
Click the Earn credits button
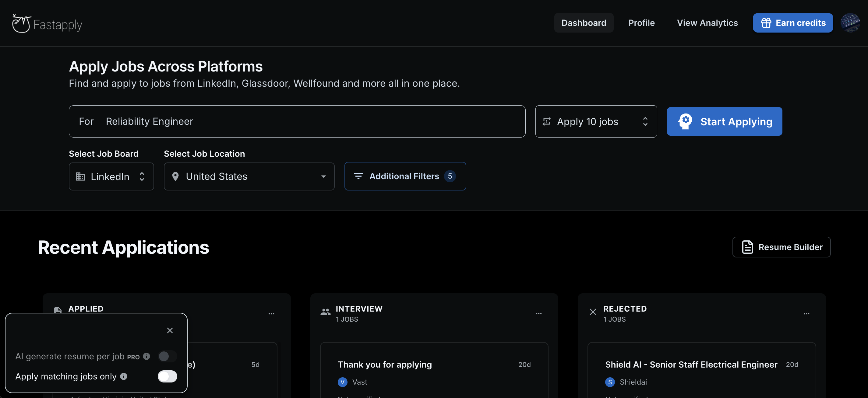[x=792, y=23]
